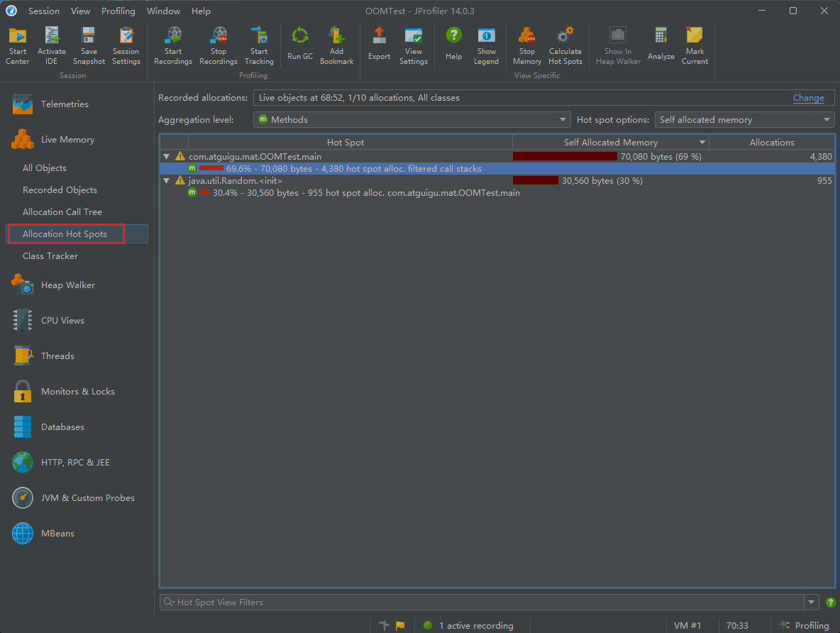Open the Start Center
The image size is (840, 633).
tap(18, 45)
